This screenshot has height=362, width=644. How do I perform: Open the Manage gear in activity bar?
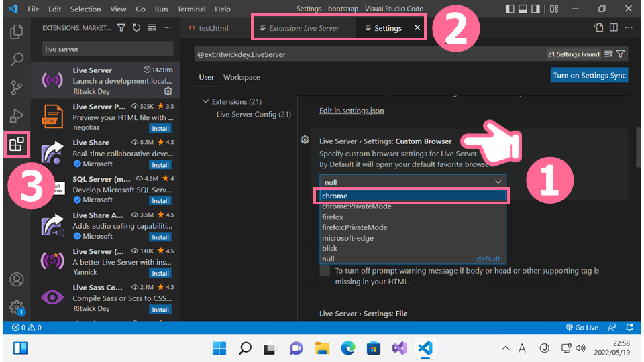(16, 307)
